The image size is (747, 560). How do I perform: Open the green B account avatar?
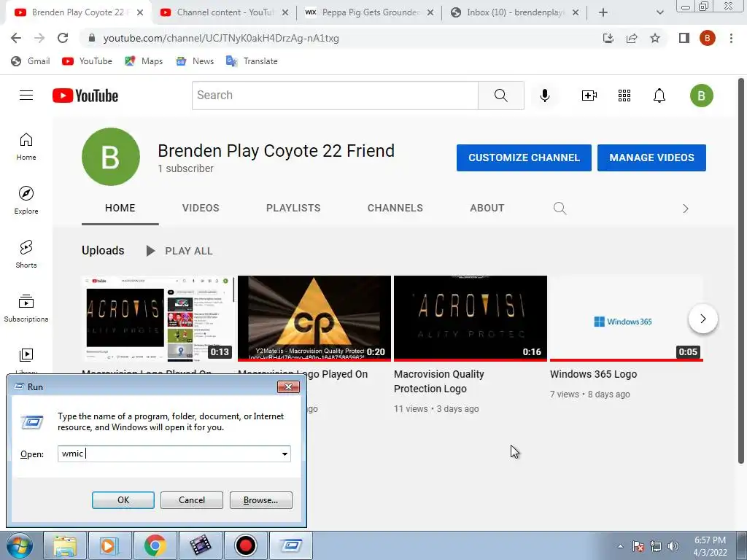[701, 96]
